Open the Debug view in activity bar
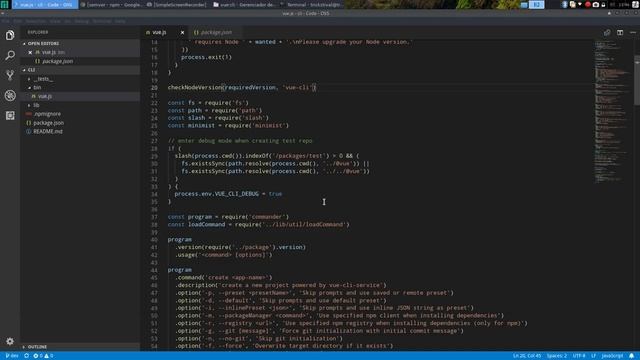Image resolution: width=640 pixels, height=360 pixels. (10, 95)
